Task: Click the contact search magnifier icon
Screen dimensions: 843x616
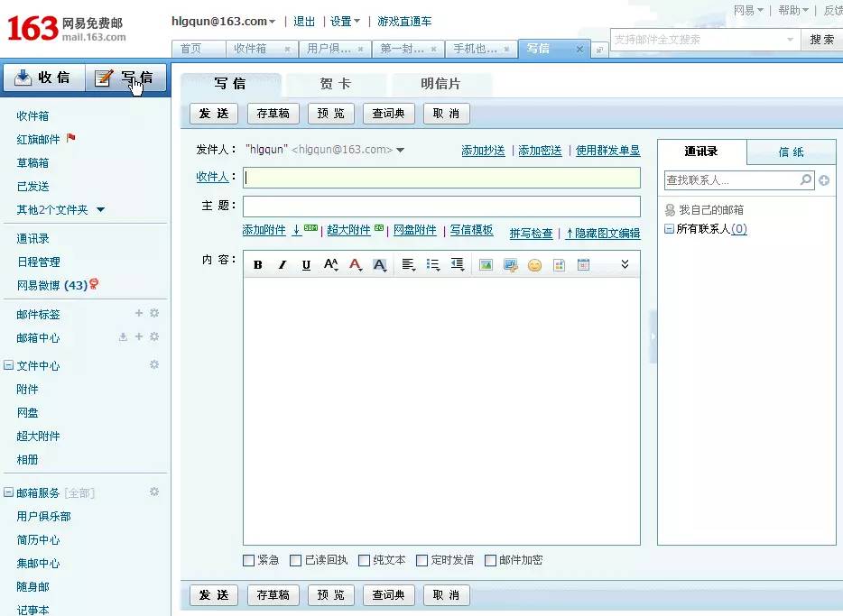Action: (806, 180)
